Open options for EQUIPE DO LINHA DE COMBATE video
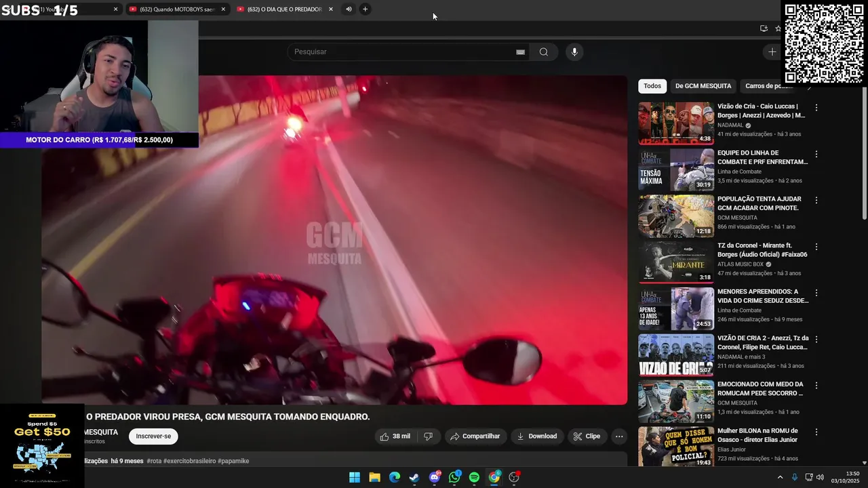Viewport: 868px width, 488px height. click(816, 154)
